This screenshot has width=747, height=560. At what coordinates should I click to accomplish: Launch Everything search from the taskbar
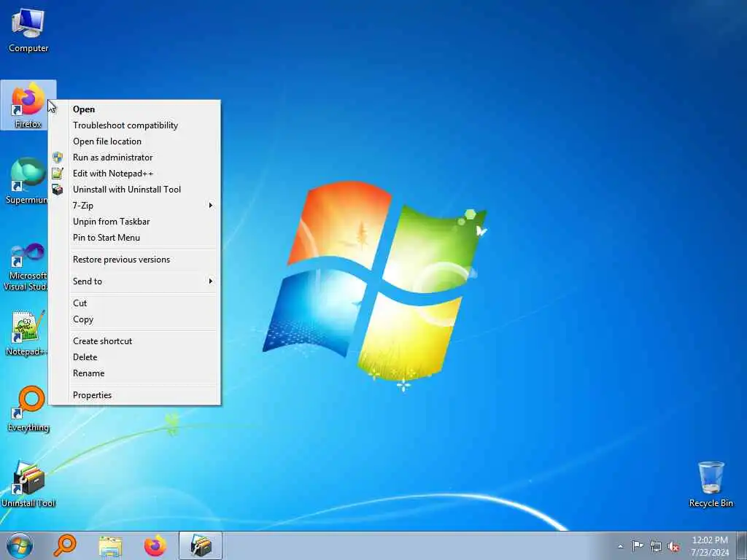point(65,545)
